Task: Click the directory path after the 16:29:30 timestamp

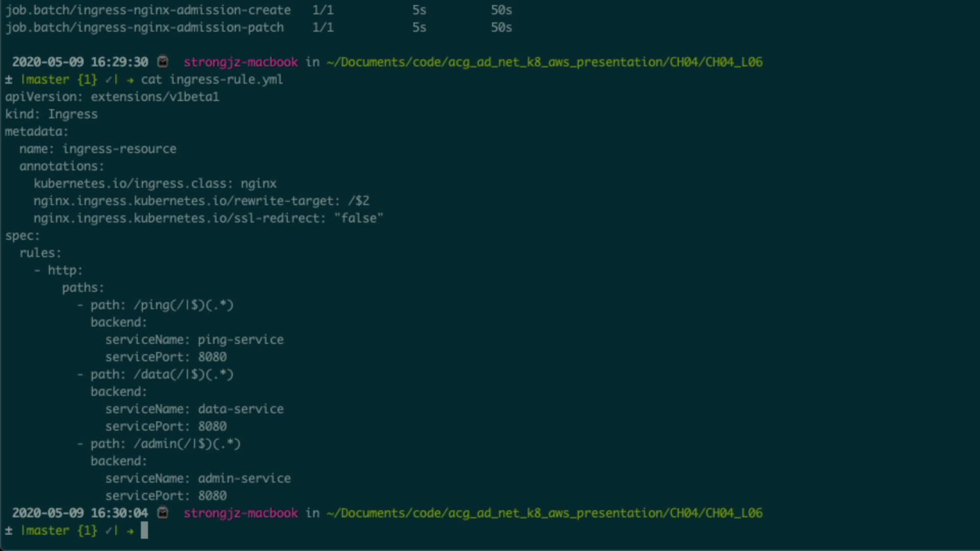Action: click(544, 62)
